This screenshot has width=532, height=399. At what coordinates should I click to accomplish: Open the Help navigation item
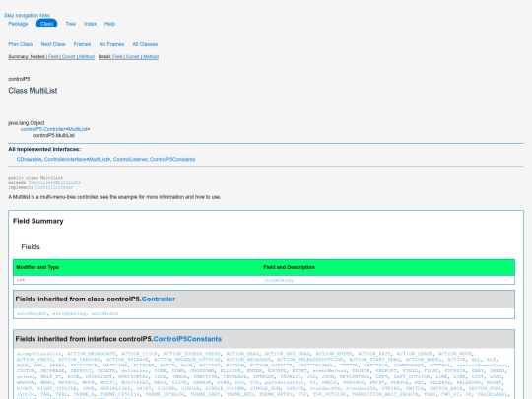tap(109, 24)
